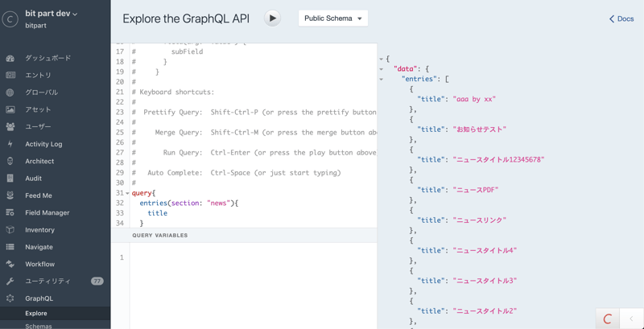
Task: Click the Activity Log lightning icon
Action: tap(10, 144)
